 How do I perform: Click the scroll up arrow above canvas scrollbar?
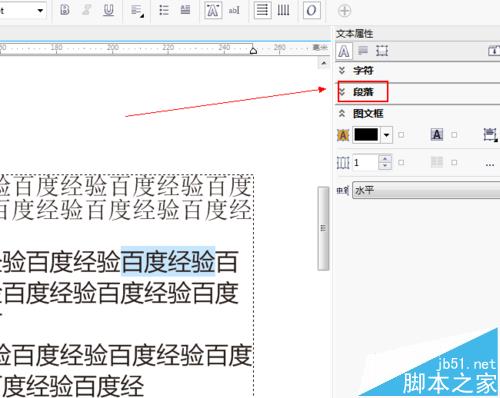pos(323,63)
